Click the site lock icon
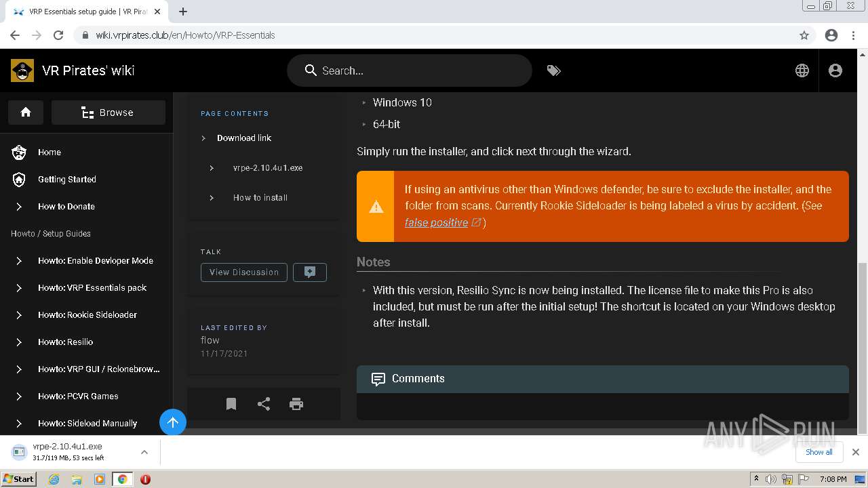 (x=85, y=35)
